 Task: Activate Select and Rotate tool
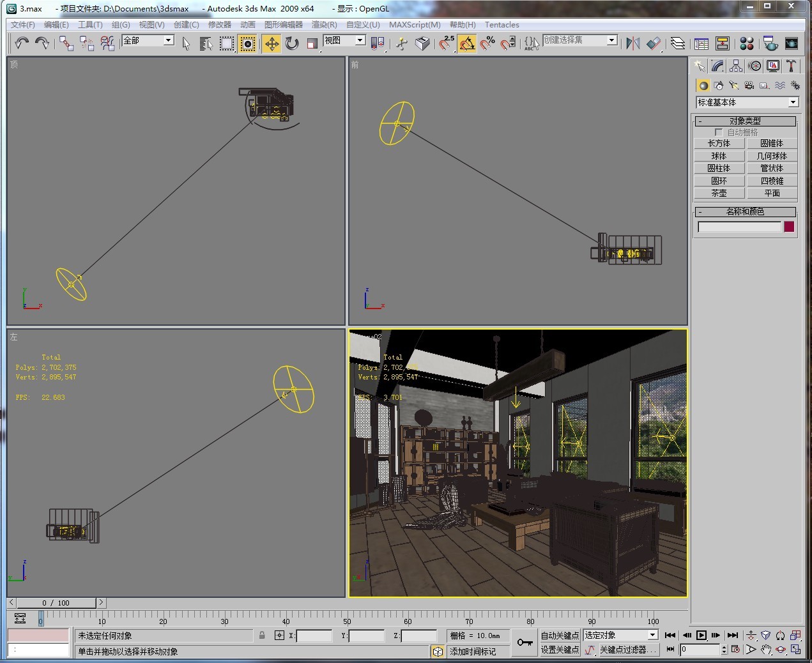pos(292,43)
